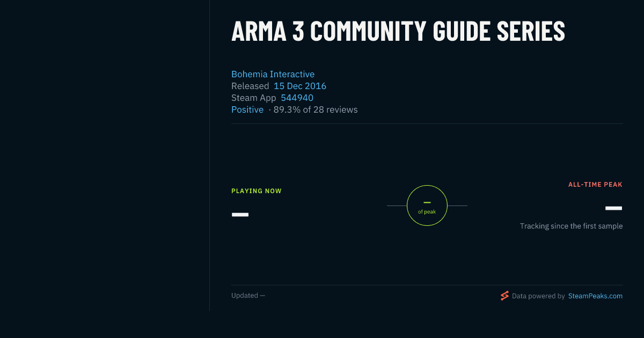
Task: Click "Tracking since the first sample" text
Action: click(x=572, y=226)
